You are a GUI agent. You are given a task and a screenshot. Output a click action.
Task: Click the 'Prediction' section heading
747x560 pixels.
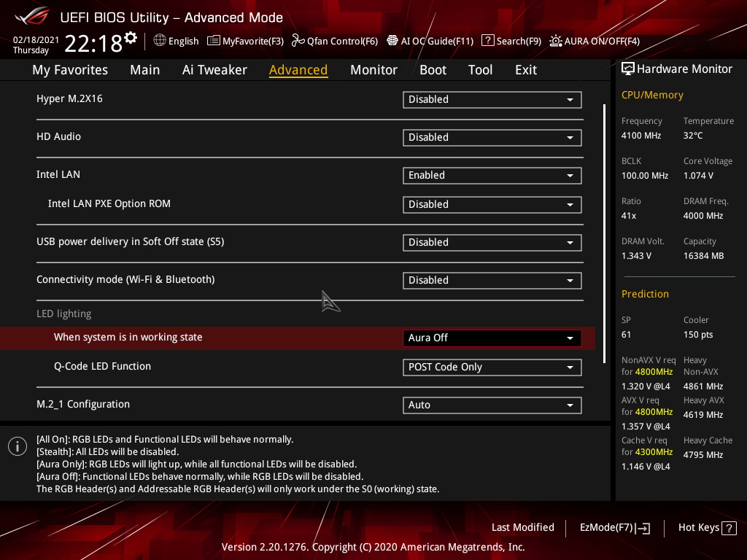coord(645,294)
